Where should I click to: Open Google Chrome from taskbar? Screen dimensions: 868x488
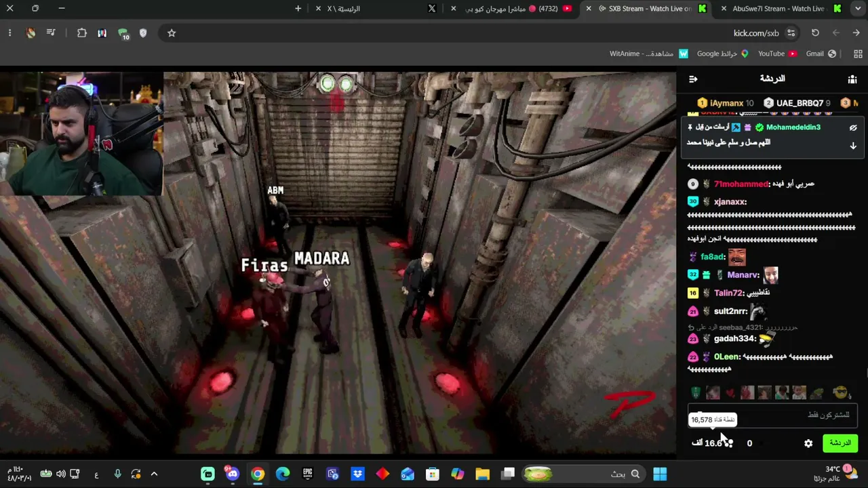258,474
